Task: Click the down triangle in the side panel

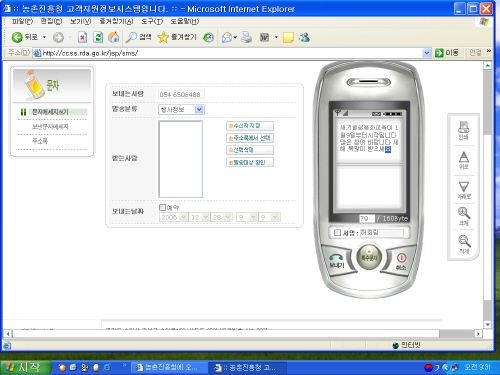Action: (464, 190)
